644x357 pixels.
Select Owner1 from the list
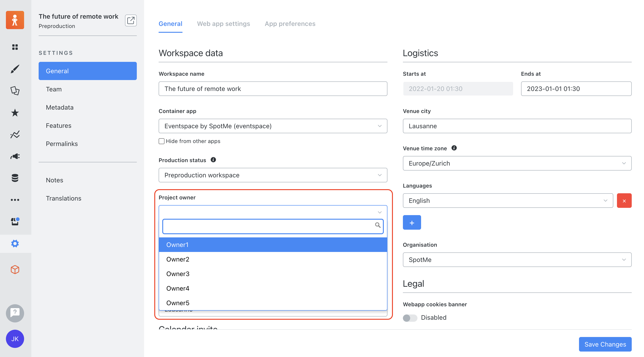(273, 245)
